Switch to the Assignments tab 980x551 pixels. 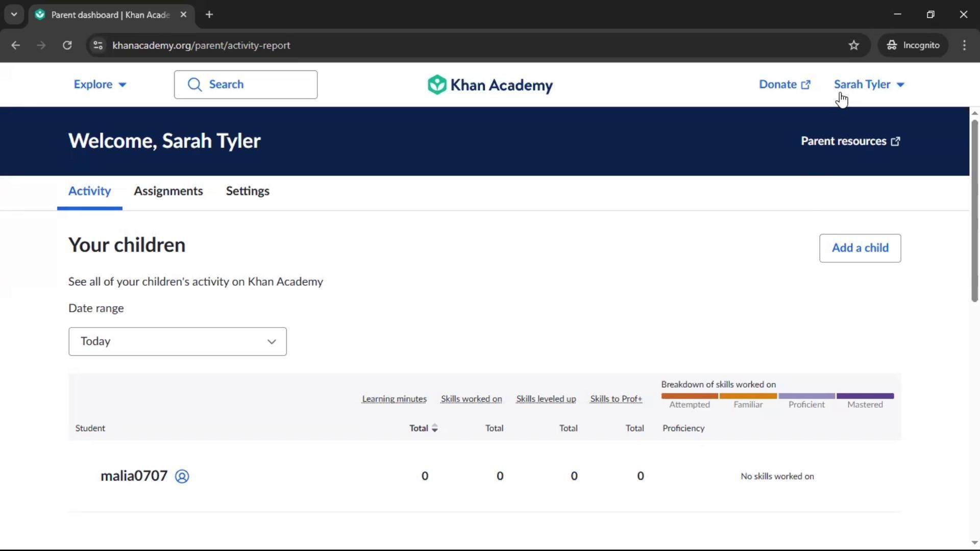(168, 191)
